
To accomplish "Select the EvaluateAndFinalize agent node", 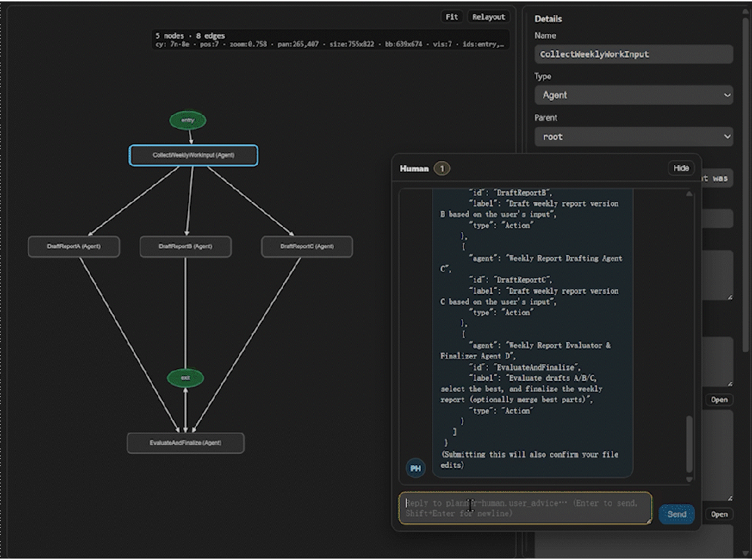I will click(x=185, y=443).
